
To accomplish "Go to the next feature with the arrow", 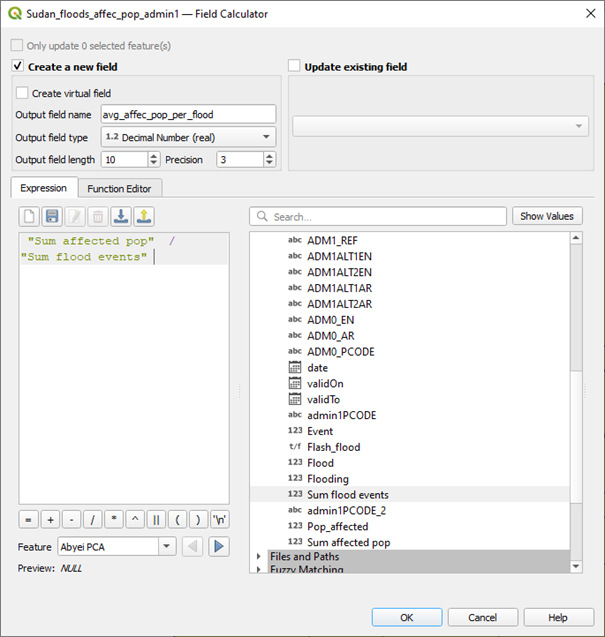I will coord(219,547).
